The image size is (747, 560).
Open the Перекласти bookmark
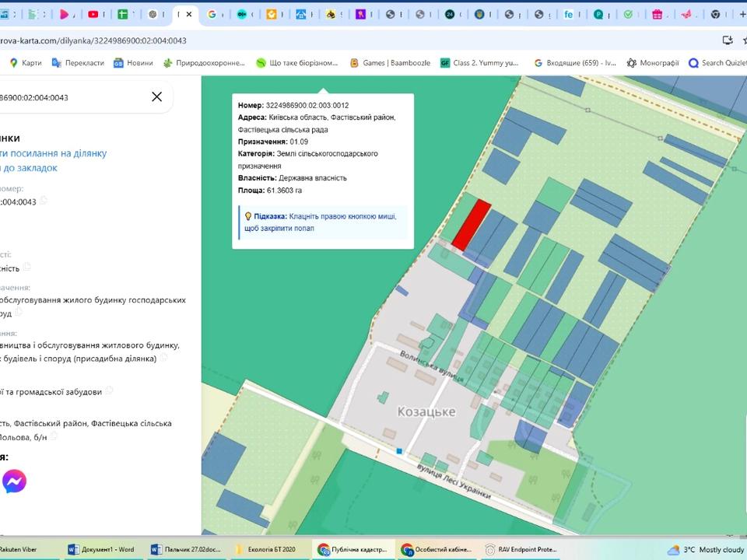coord(77,63)
